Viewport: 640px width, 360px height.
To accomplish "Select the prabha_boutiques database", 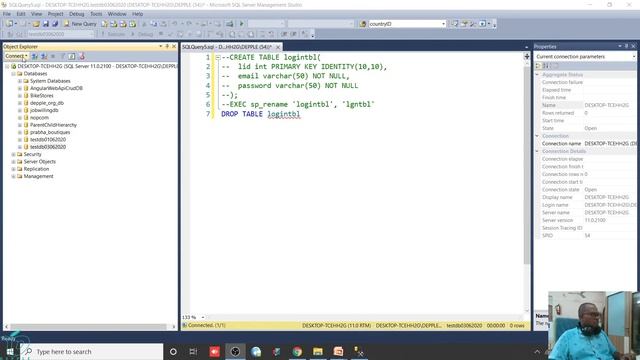I will tap(50, 132).
